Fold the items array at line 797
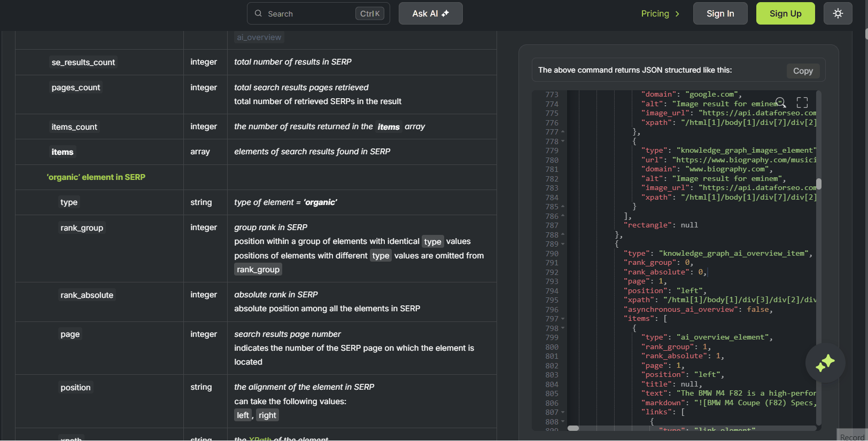 [563, 319]
